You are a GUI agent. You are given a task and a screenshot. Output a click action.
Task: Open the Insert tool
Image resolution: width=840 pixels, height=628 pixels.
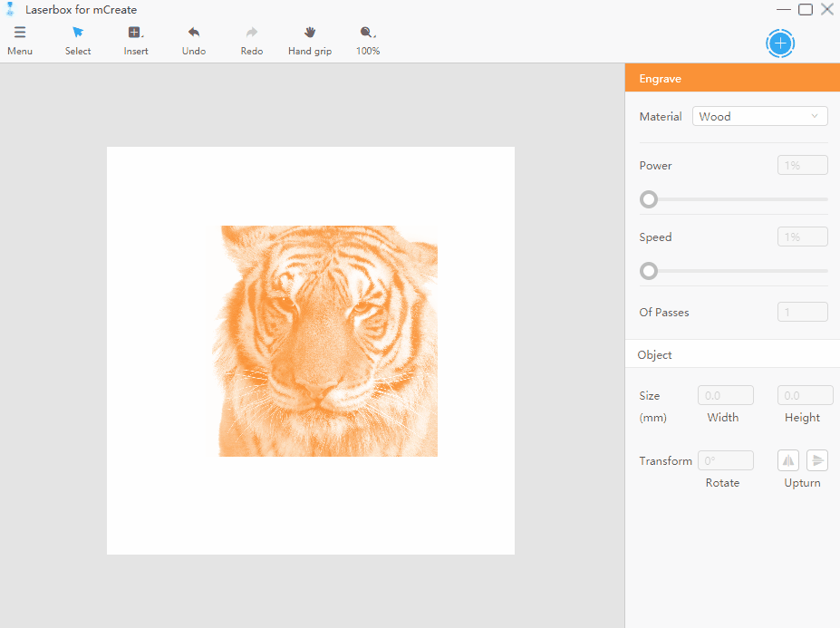click(136, 41)
